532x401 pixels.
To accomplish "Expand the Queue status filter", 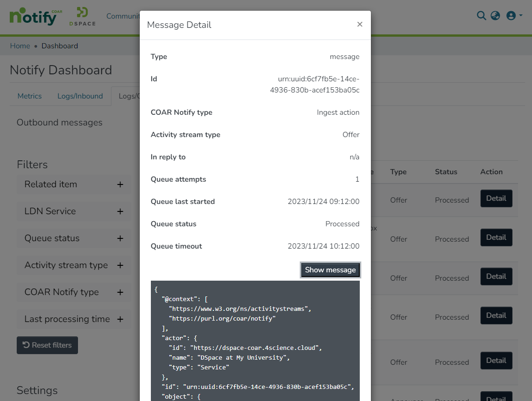I will (120, 238).
